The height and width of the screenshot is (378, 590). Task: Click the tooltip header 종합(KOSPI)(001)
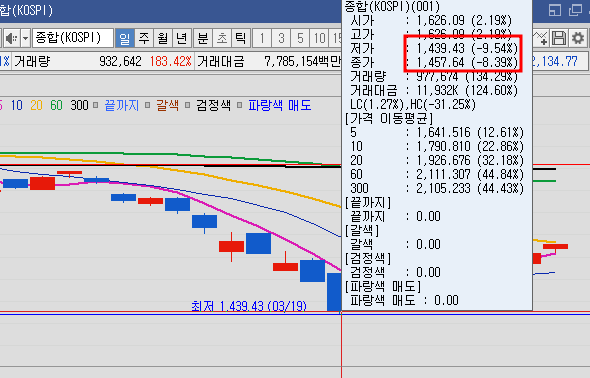392,6
